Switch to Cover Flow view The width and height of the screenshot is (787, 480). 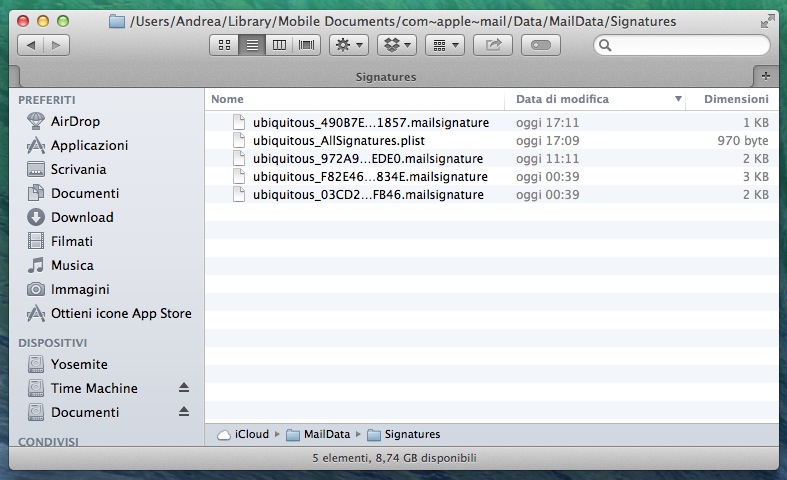[306, 45]
